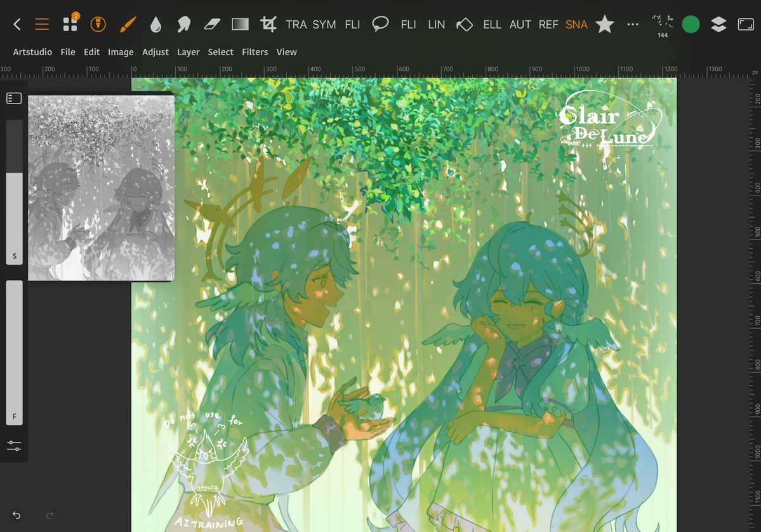Click the LIN toolbar shortcut

436,24
